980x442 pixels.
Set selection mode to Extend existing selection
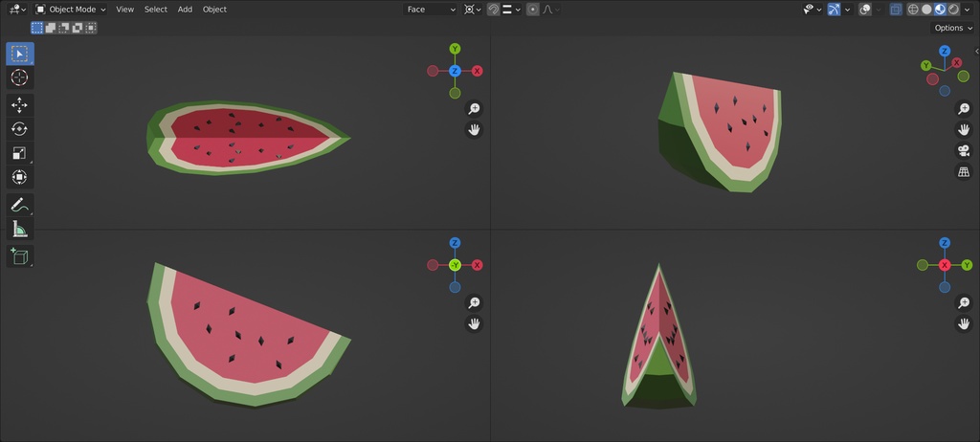[x=51, y=28]
